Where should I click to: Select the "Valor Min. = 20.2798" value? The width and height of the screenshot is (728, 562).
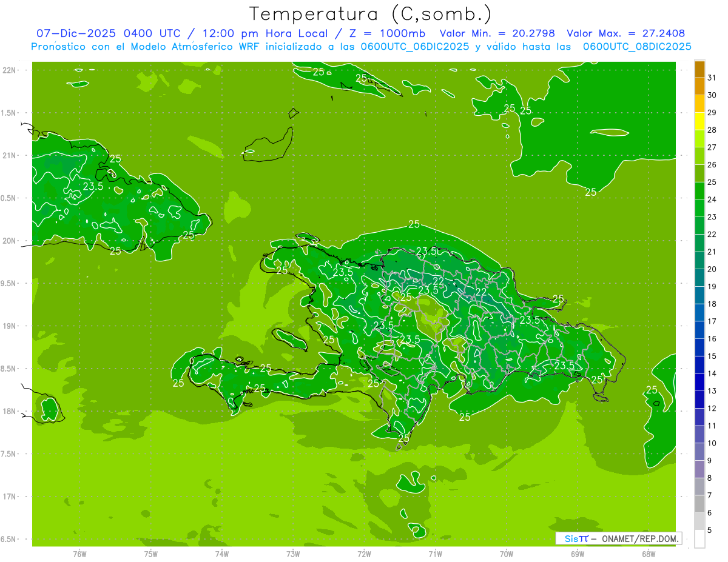(x=497, y=33)
